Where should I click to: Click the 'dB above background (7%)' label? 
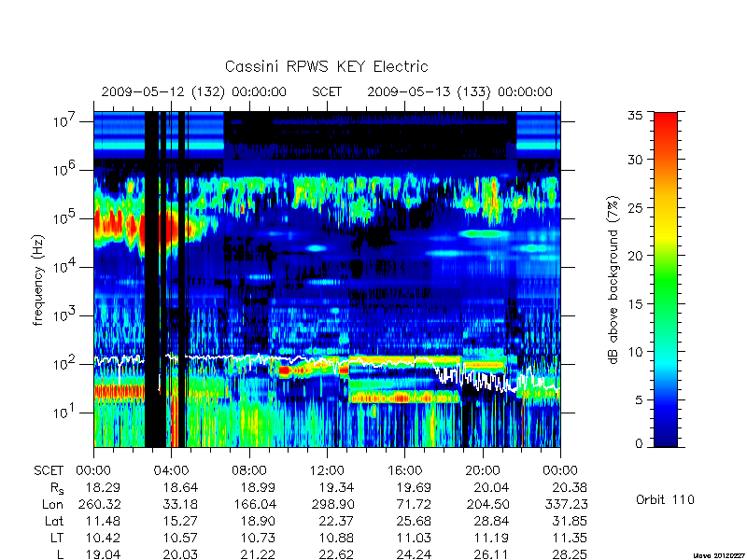613,280
